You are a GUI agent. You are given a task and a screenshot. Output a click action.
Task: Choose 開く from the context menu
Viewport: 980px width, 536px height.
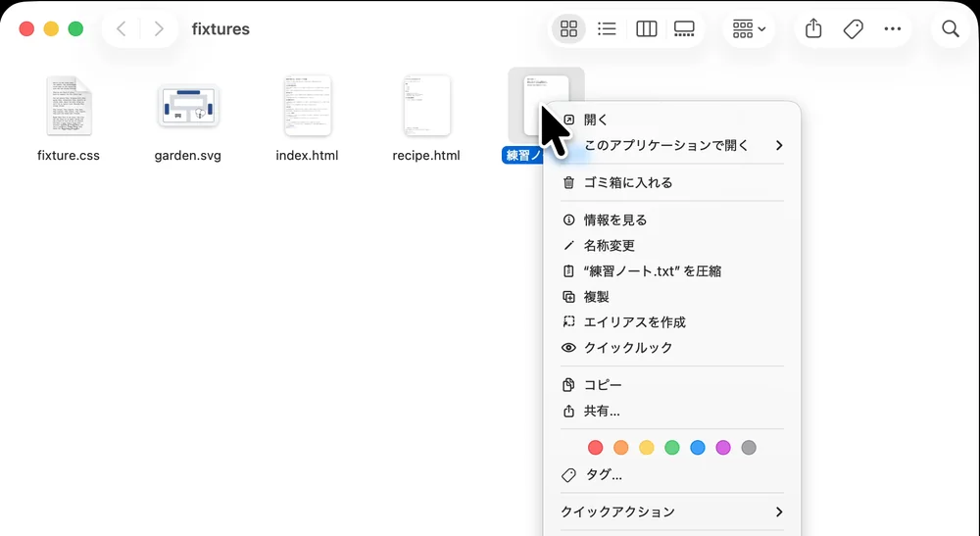pyautogui.click(x=672, y=120)
